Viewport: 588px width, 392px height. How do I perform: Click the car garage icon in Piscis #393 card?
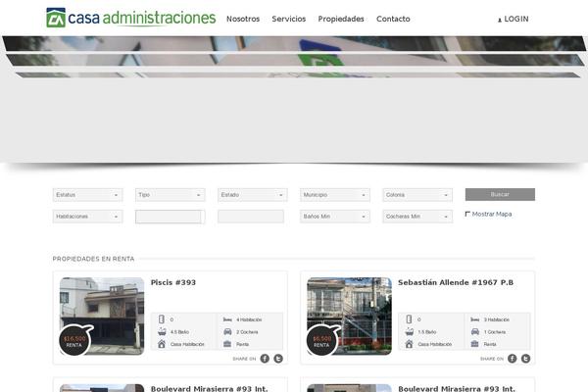click(227, 331)
